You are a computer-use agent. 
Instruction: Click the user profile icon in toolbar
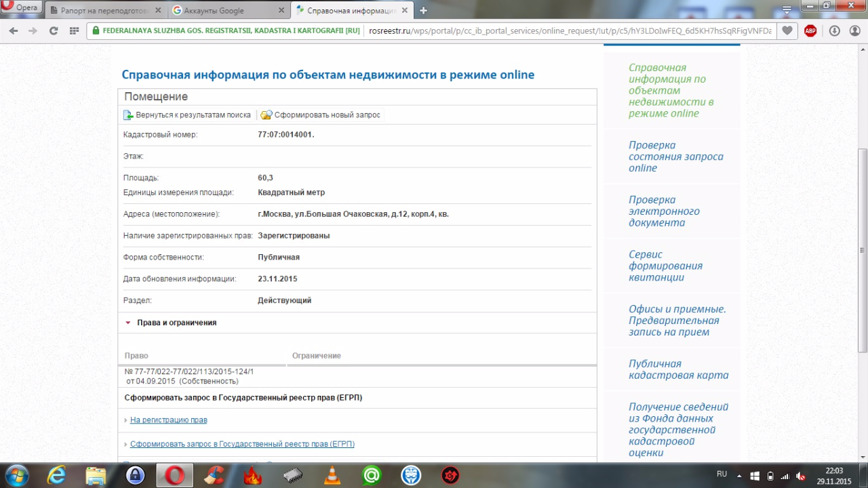pos(854,30)
